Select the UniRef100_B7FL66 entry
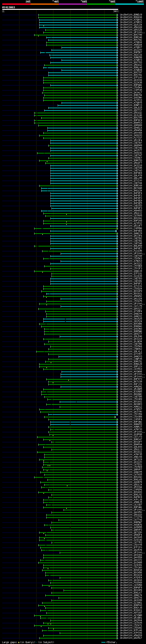Image resolution: width=146 pixels, height=644 pixels. point(131,630)
